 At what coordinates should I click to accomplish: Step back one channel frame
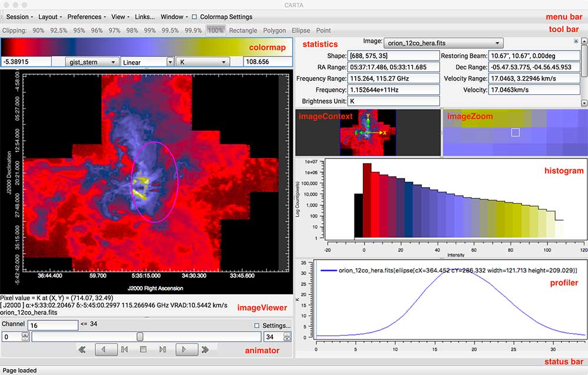tap(124, 350)
